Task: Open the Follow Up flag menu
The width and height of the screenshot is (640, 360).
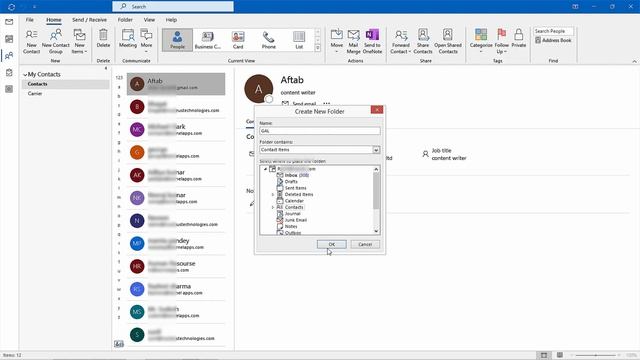Action: click(x=502, y=41)
